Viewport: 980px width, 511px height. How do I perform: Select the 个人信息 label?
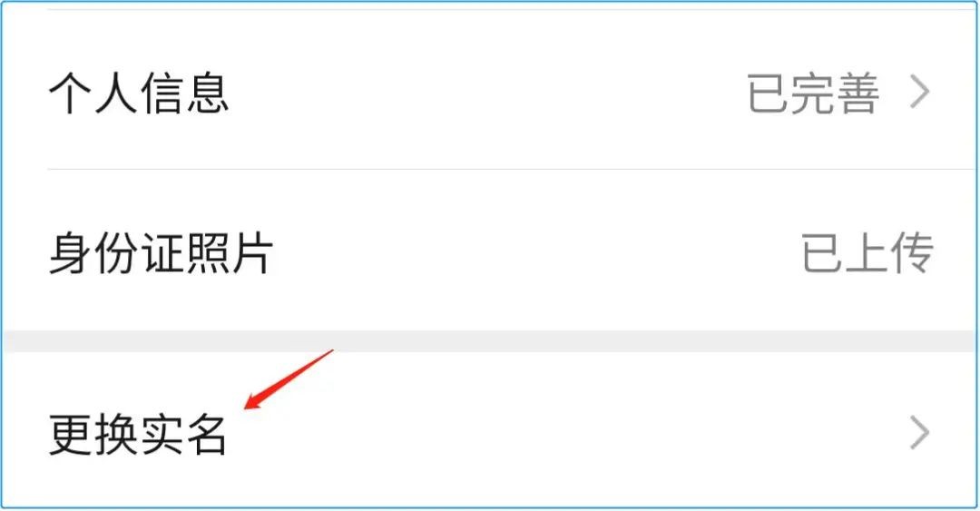coord(139,93)
